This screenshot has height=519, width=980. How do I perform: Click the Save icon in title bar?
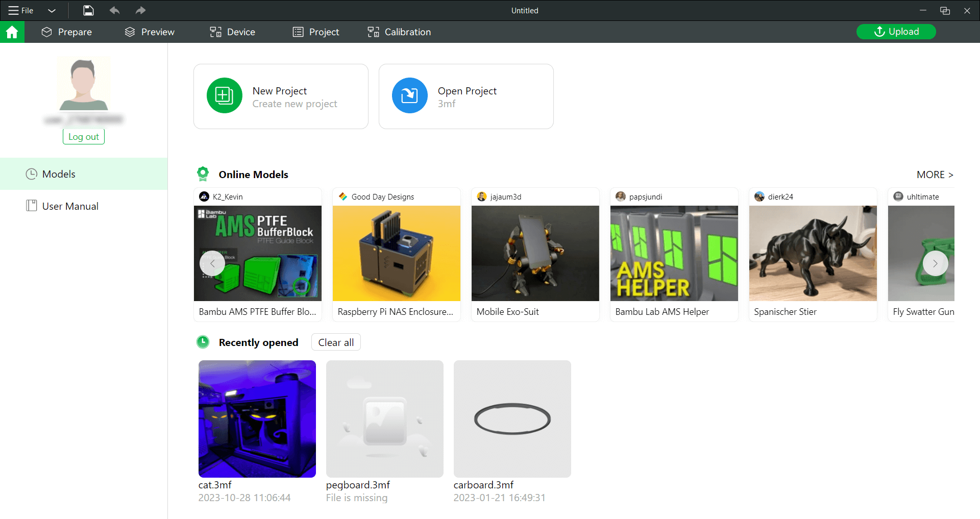pyautogui.click(x=88, y=10)
